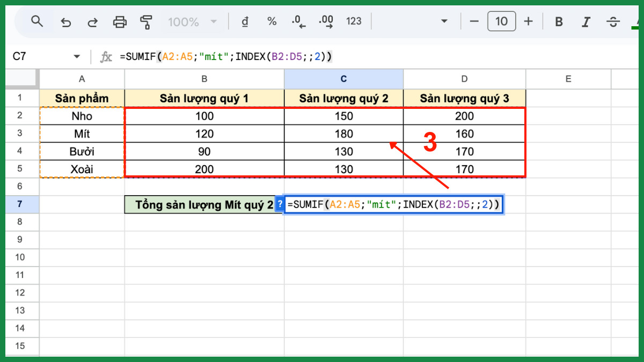Reduce font size with minus button
644x362 pixels.
pyautogui.click(x=474, y=21)
